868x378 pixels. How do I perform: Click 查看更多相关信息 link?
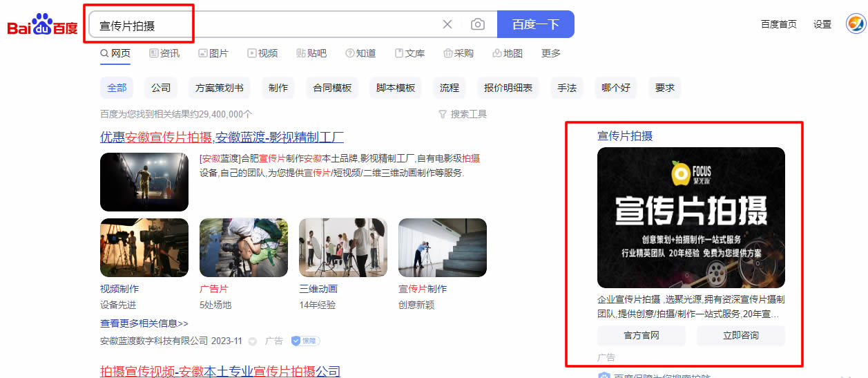coord(144,323)
